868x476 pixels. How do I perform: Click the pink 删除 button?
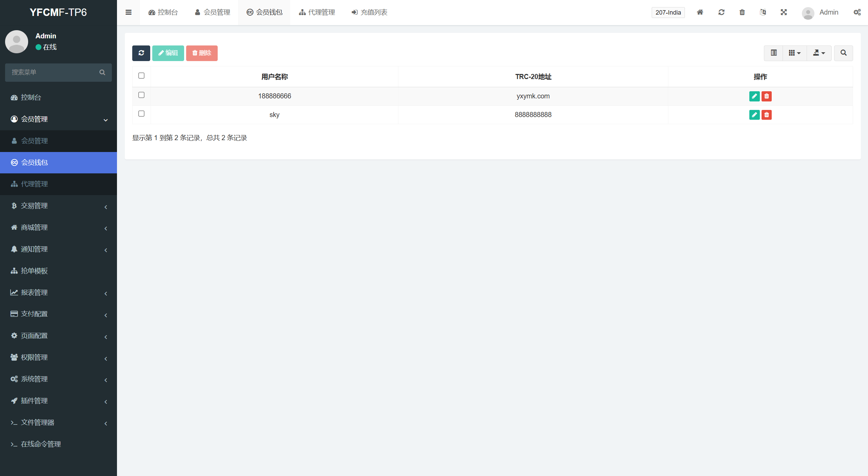point(202,53)
